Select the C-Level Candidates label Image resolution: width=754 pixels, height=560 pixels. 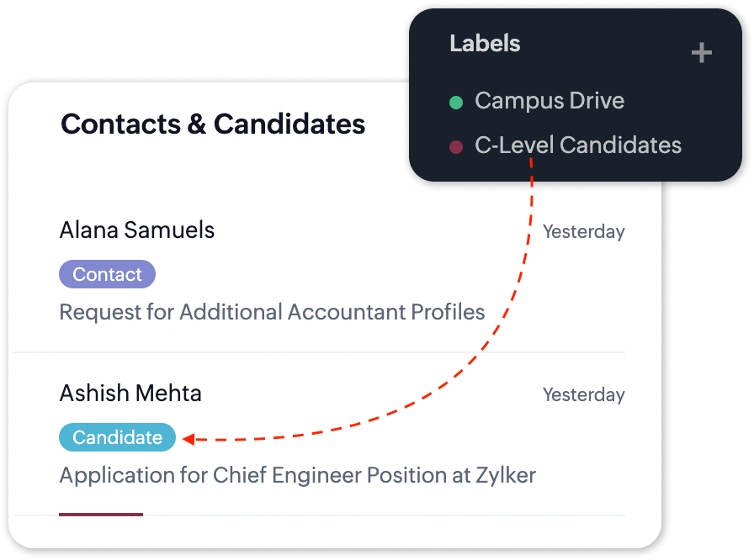[577, 145]
